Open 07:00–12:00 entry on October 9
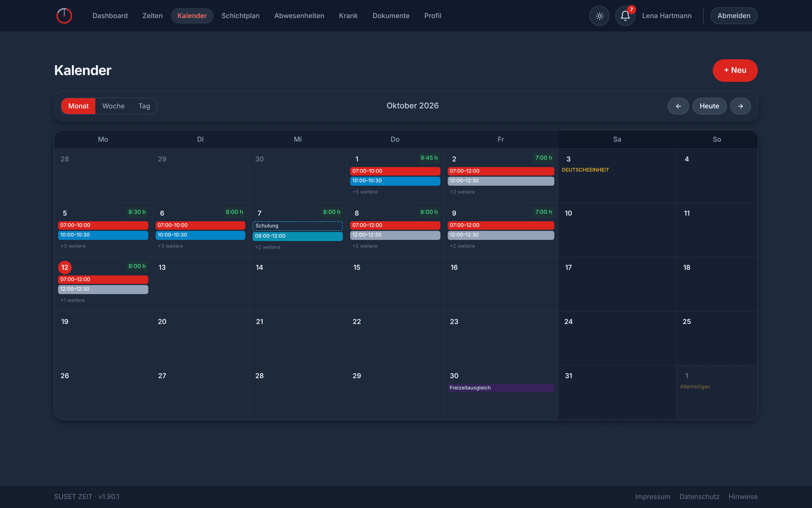Image resolution: width=812 pixels, height=508 pixels. 501,225
